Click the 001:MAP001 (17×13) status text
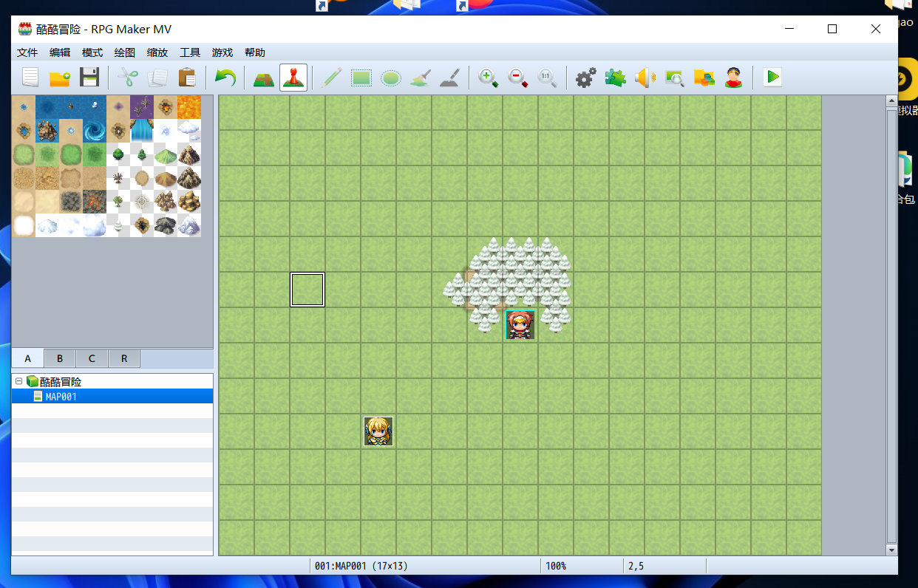 pyautogui.click(x=361, y=566)
